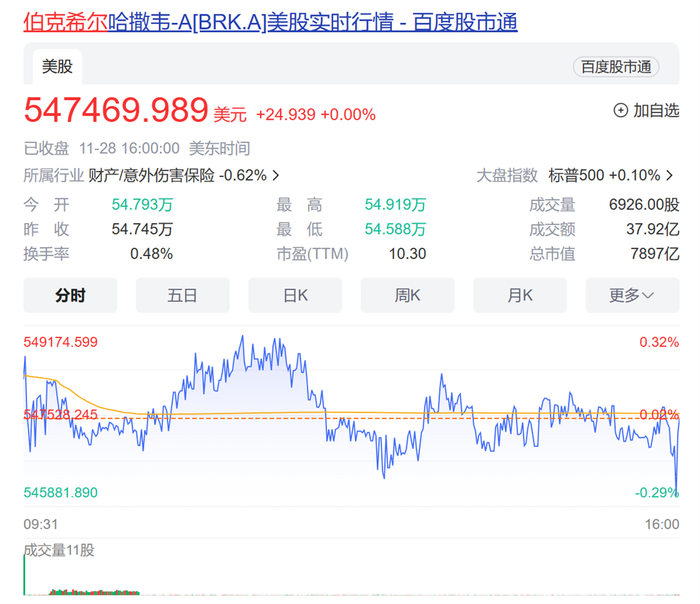Click 换手率 value 0.48%
This screenshot has width=700, height=604.
(x=151, y=254)
